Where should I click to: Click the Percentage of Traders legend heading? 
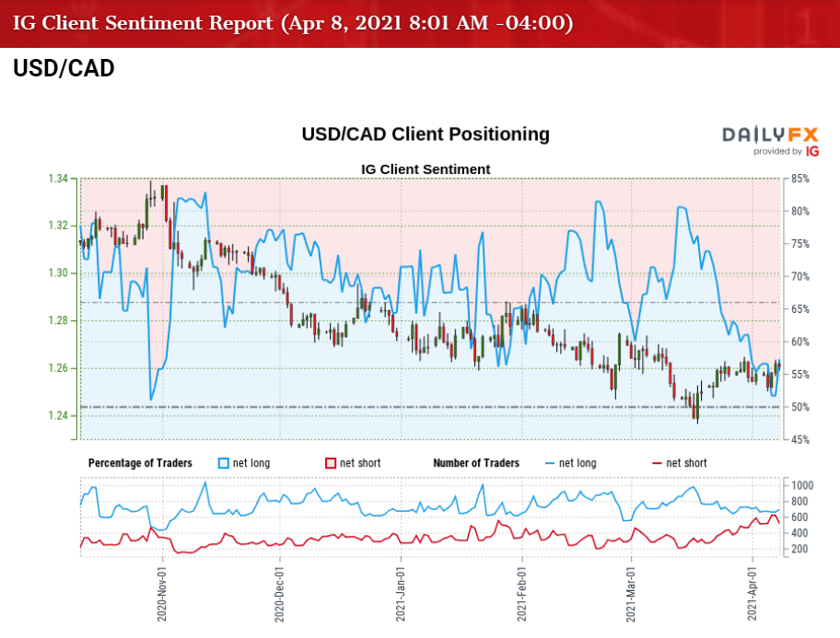[141, 463]
